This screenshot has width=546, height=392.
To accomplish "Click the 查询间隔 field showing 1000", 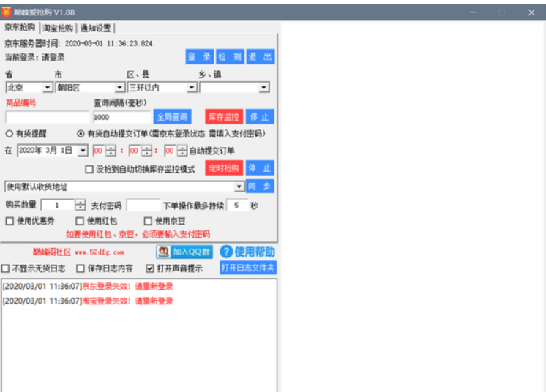I will tap(122, 117).
